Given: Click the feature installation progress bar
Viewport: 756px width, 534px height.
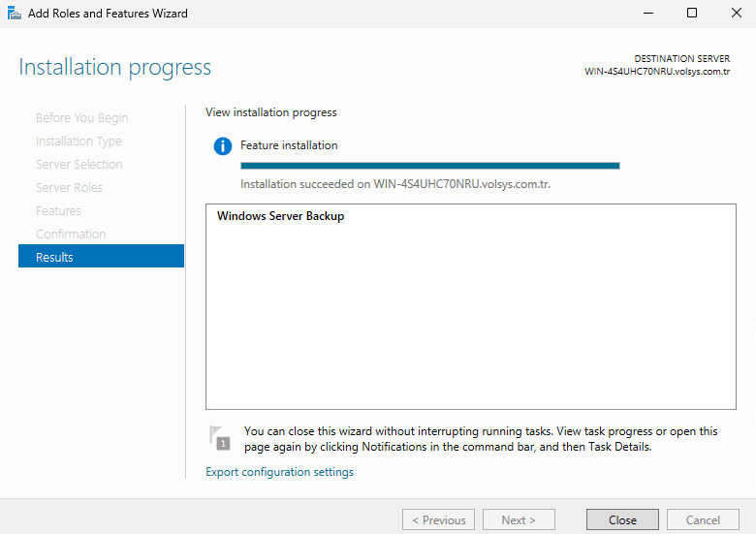Looking at the screenshot, I should coord(429,166).
